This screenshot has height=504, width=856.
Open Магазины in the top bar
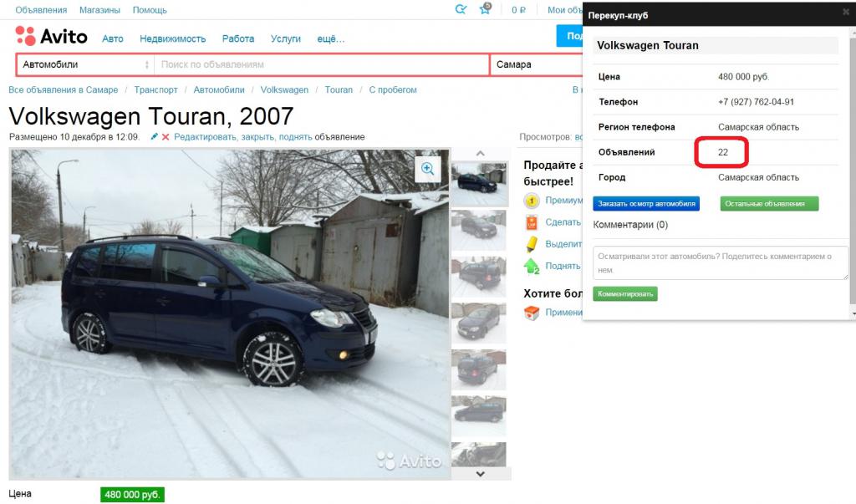tap(99, 10)
